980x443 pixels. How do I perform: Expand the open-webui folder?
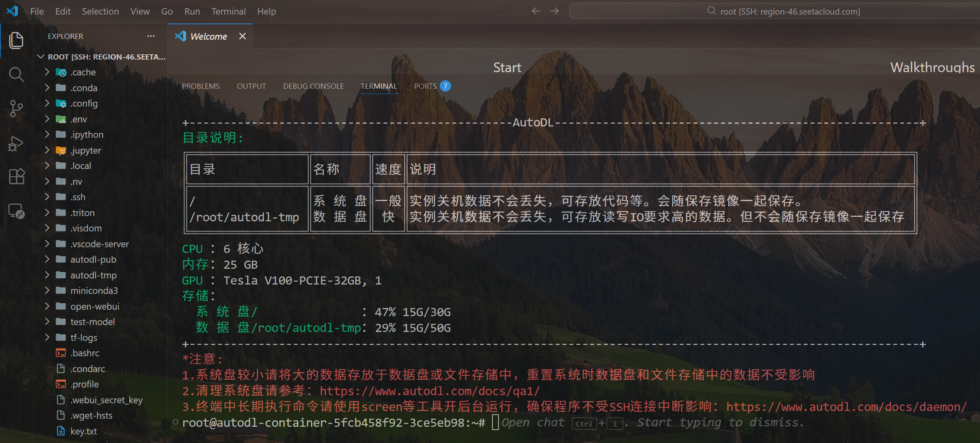tap(94, 306)
